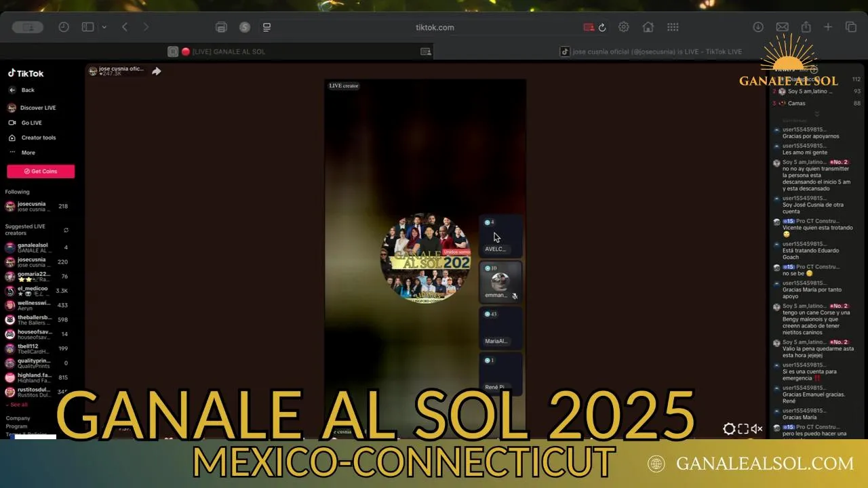The width and height of the screenshot is (868, 488).
Task: Click the round S extension icon
Action: coord(245,27)
